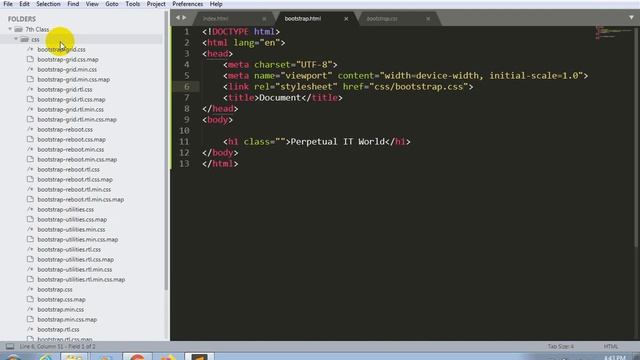Click the bootstrap-utilities.min.css.map file icon
The width and height of the screenshot is (640, 360).
(30, 239)
